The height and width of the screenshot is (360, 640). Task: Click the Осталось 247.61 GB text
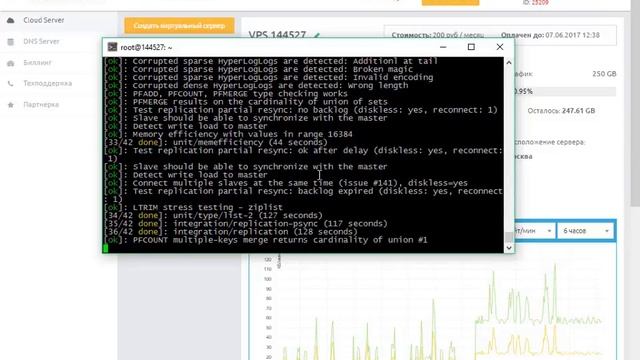pyautogui.click(x=561, y=111)
